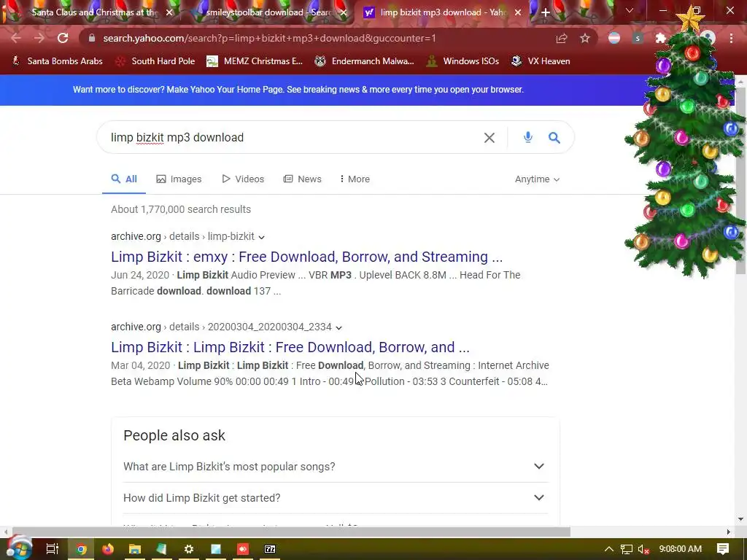The image size is (747, 560).
Task: Go back using the browser back arrow
Action: click(16, 38)
